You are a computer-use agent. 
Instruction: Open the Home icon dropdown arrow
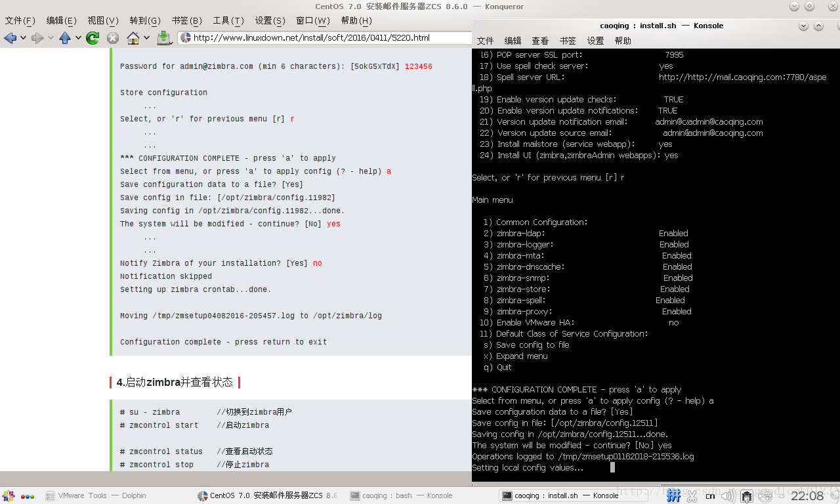tap(147, 38)
